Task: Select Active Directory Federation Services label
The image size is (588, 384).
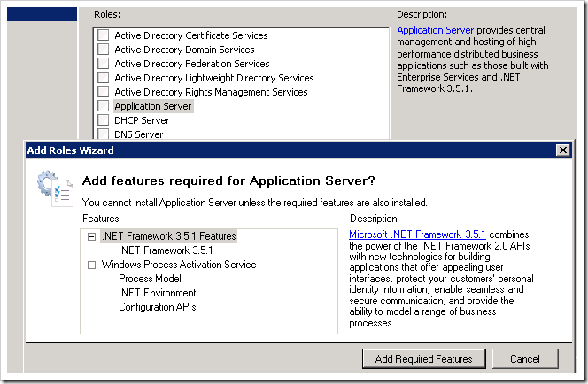Action: pos(192,64)
